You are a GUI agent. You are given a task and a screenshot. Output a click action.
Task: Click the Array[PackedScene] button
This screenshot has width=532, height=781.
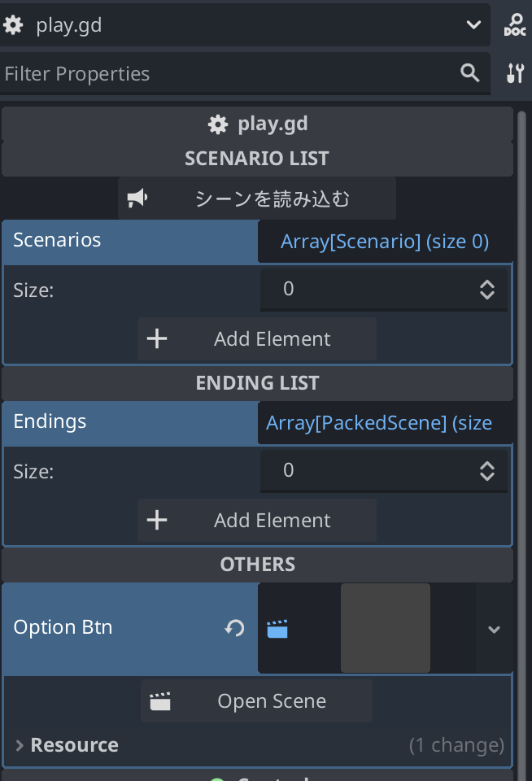click(x=385, y=423)
